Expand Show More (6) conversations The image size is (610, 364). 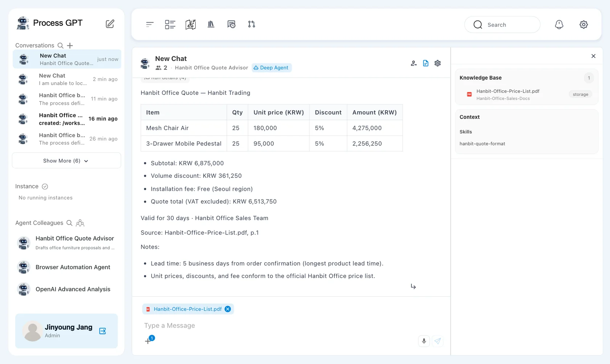[66, 161]
